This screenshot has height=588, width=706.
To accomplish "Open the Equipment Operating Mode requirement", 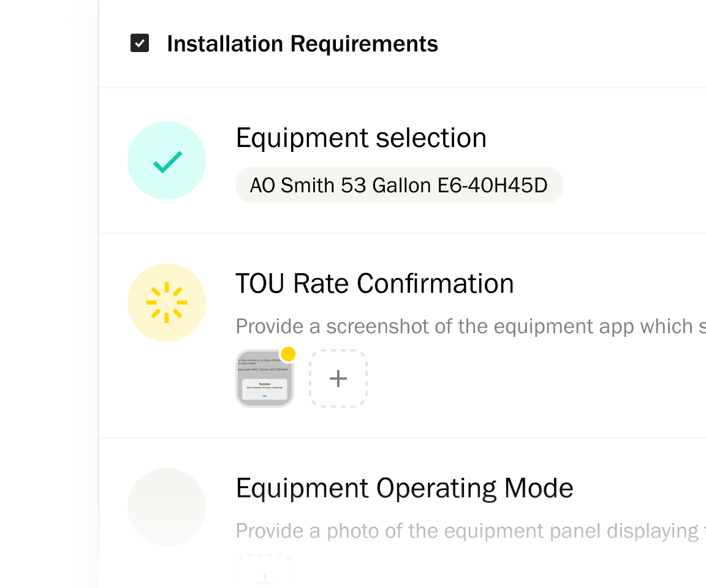I will (x=404, y=488).
